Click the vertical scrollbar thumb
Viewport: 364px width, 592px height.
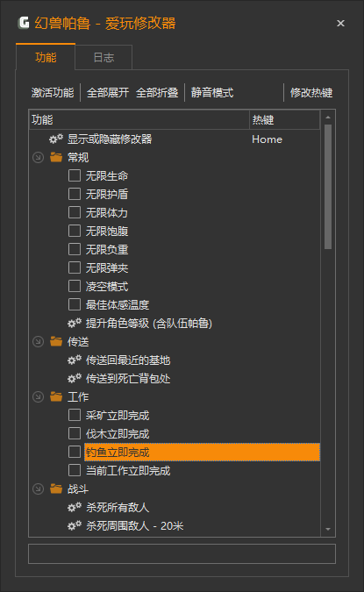[x=328, y=187]
